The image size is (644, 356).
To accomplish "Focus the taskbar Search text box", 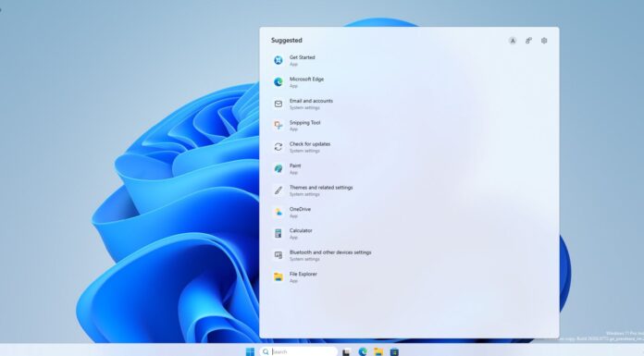I will pyautogui.click(x=299, y=352).
